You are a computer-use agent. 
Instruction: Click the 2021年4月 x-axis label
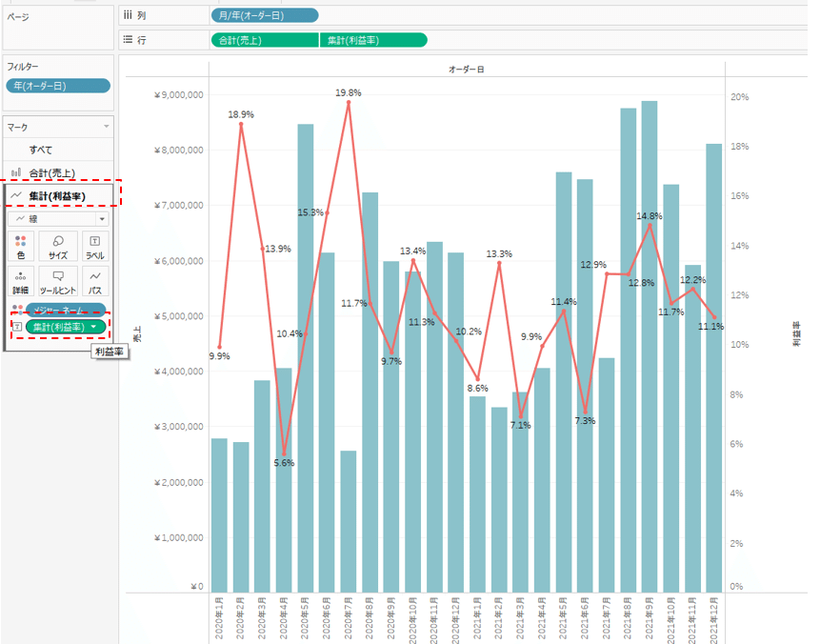pos(542,618)
